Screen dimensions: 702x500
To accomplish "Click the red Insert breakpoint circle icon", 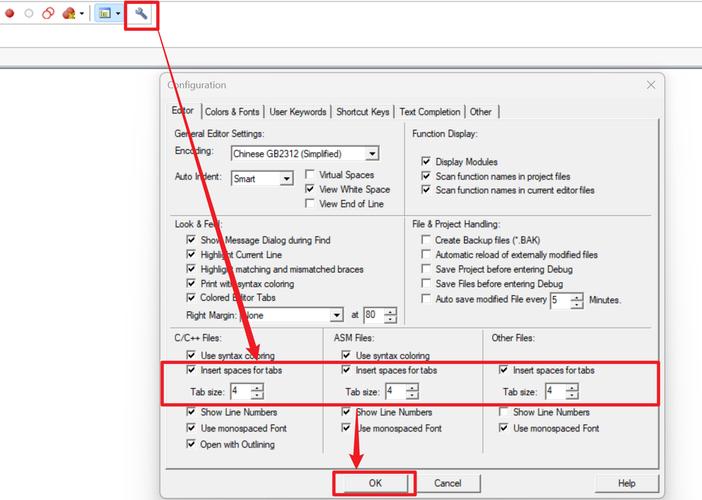I will [x=9, y=13].
